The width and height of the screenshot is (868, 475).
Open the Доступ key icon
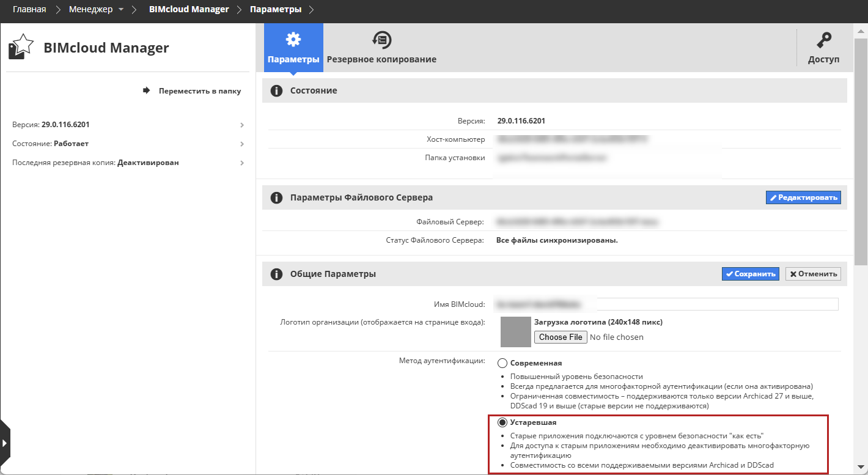pyautogui.click(x=823, y=41)
